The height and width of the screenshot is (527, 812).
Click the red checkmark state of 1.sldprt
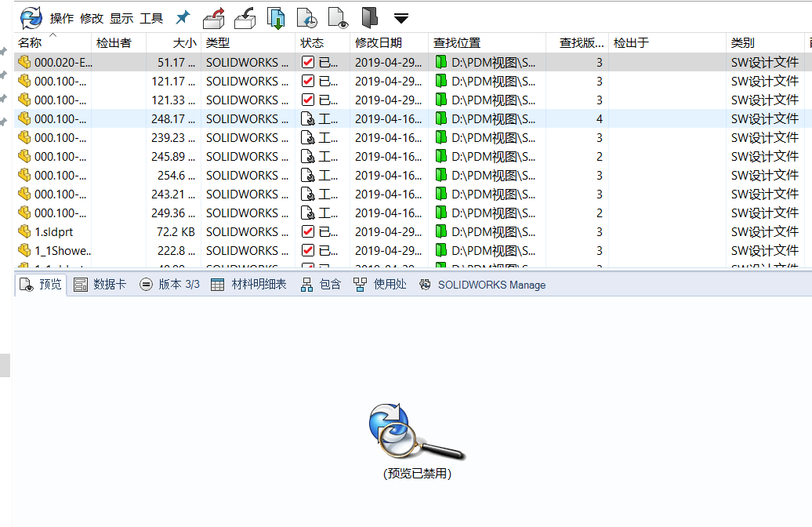pyautogui.click(x=308, y=232)
